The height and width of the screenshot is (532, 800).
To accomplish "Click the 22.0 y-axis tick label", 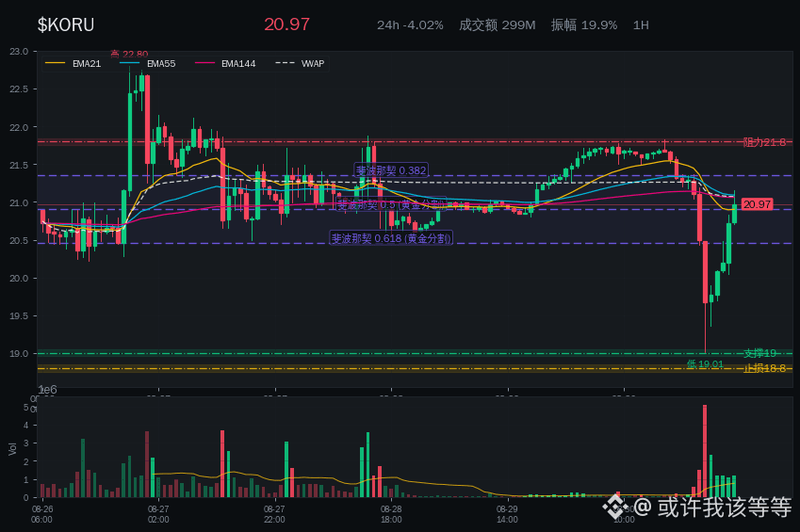I will 19,127.
